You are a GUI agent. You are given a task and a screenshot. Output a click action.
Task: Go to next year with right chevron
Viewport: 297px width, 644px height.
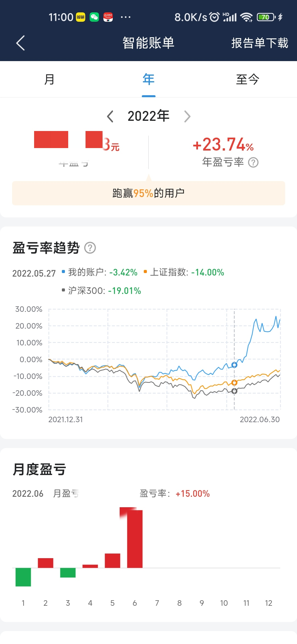(187, 116)
